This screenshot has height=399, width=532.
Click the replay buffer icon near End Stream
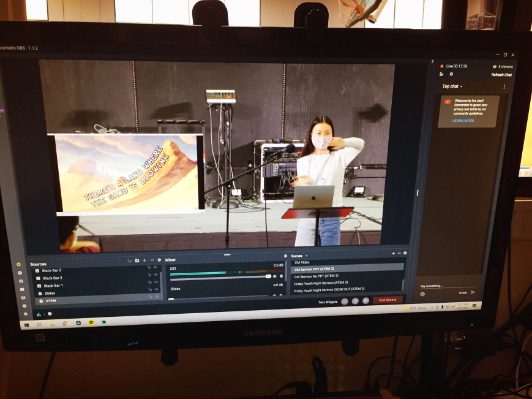355,301
